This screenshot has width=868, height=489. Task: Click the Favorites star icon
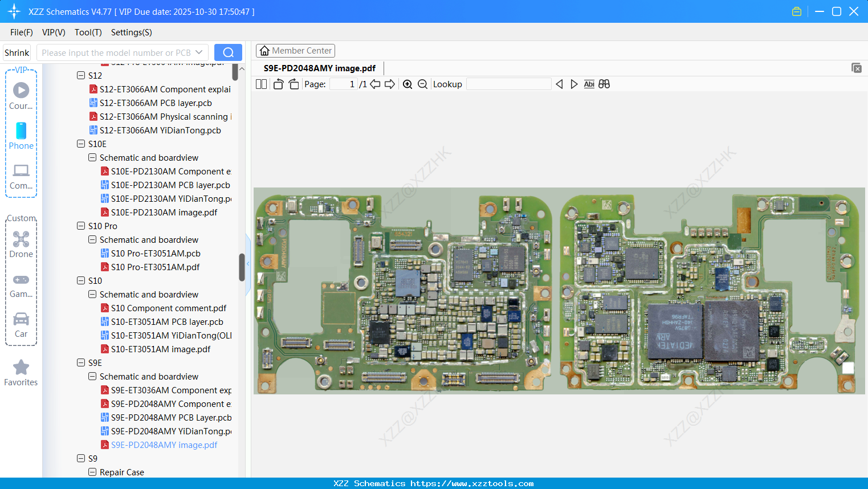click(21, 367)
